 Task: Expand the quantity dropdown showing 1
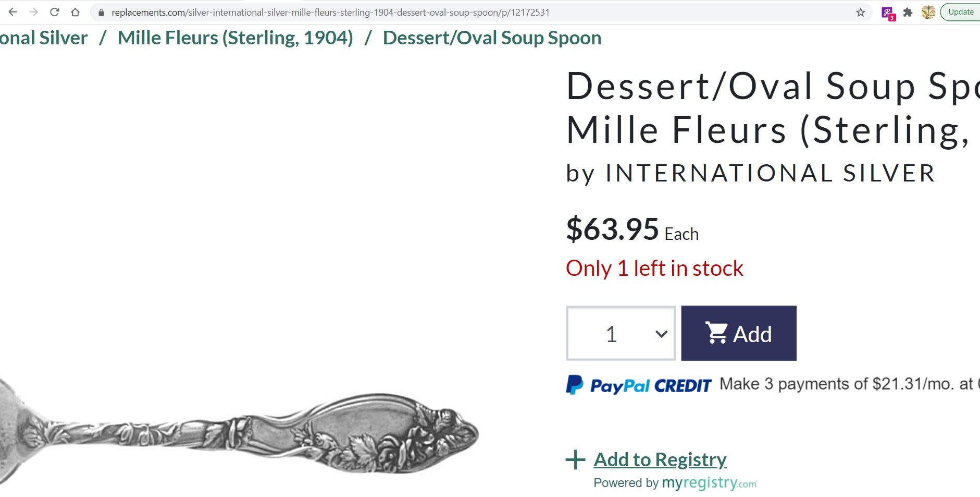pos(621,334)
